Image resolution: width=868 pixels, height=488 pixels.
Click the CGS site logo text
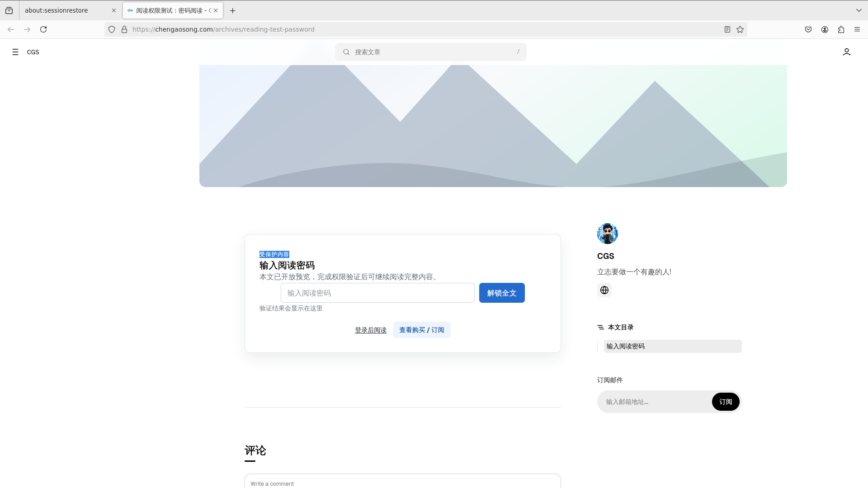pos(33,52)
